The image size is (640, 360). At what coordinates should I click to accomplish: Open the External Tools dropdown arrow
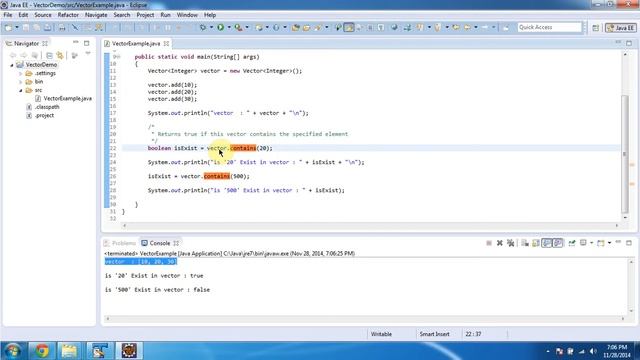coord(247,27)
